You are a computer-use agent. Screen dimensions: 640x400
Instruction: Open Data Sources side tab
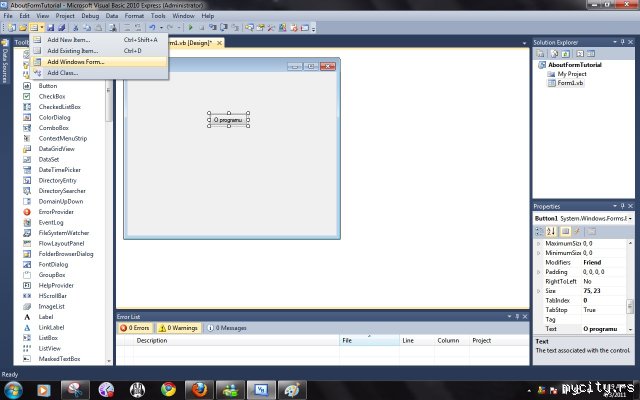pyautogui.click(x=5, y=61)
